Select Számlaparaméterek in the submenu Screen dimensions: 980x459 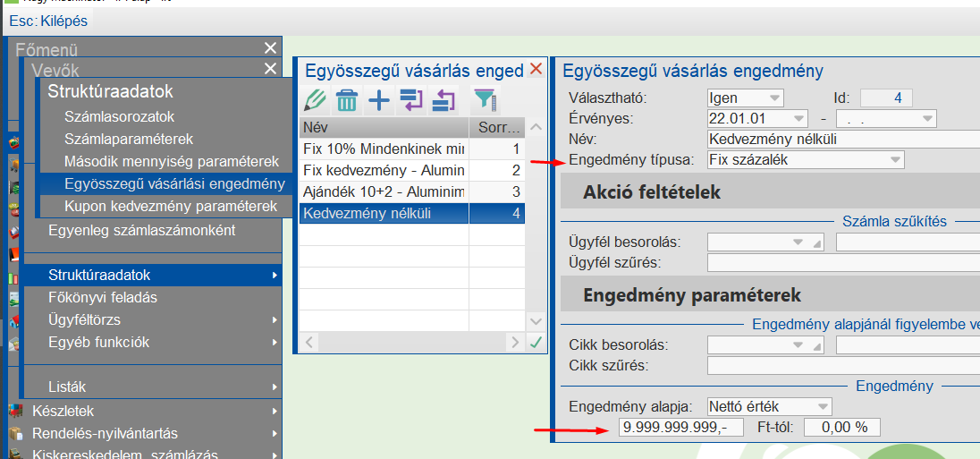129,139
